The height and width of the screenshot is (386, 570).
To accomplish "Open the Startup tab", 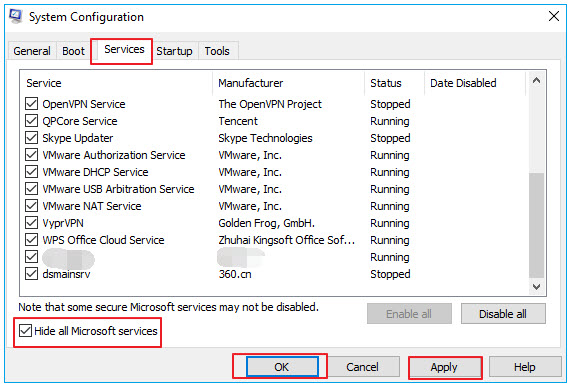I will (x=174, y=51).
